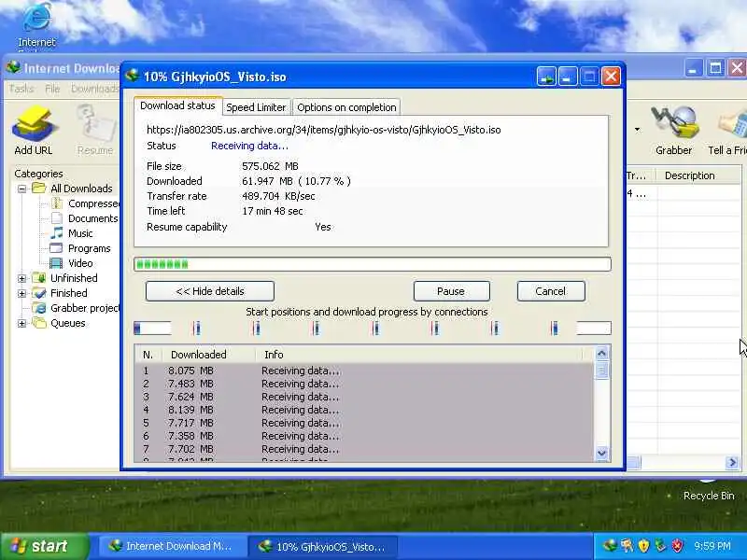
Task: Click the green download progress bar
Action: click(372, 264)
